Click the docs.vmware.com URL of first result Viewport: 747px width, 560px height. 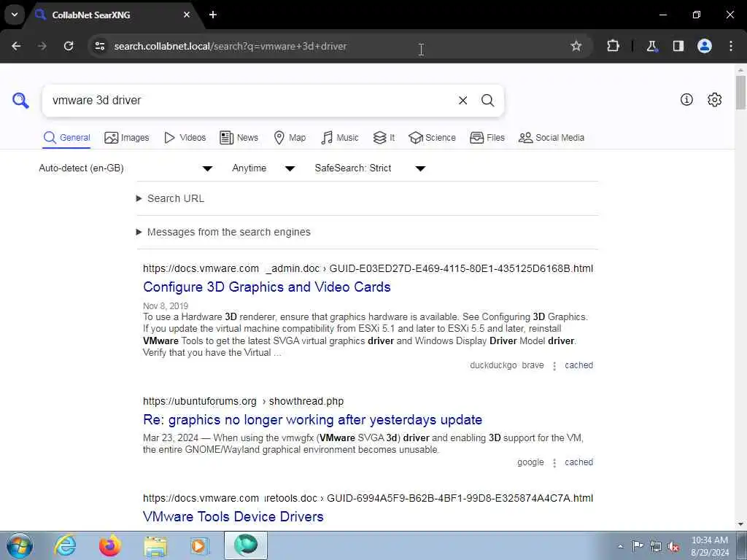click(368, 268)
